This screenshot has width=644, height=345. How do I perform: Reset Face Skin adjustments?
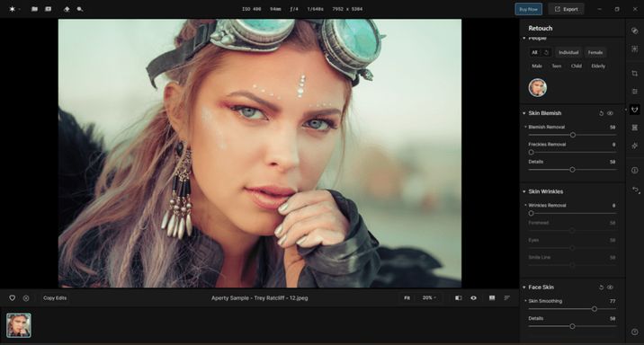(602, 287)
